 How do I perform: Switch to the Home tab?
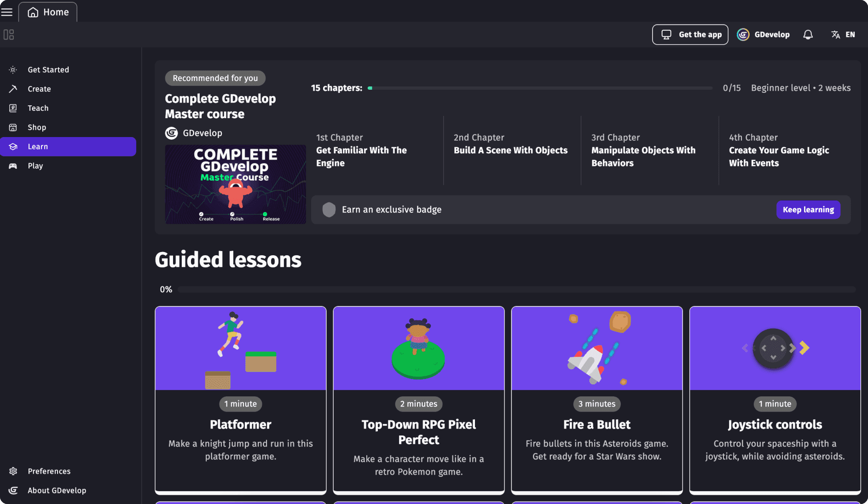tap(48, 12)
